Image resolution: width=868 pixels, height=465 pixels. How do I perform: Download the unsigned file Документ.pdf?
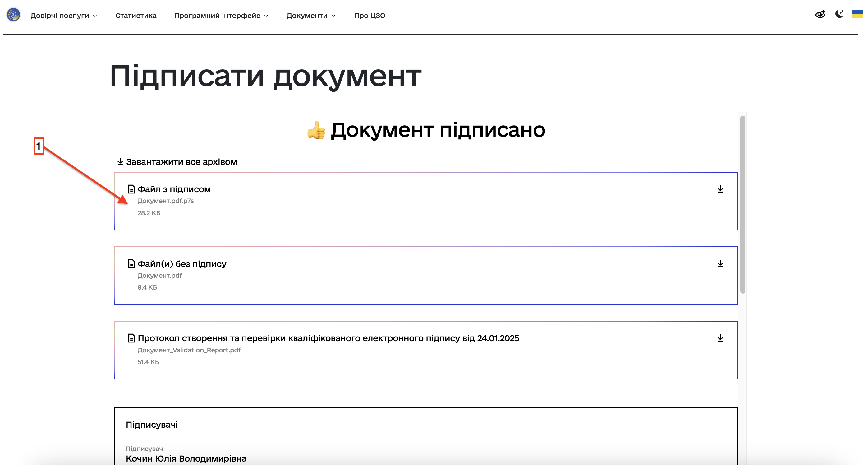pos(720,263)
